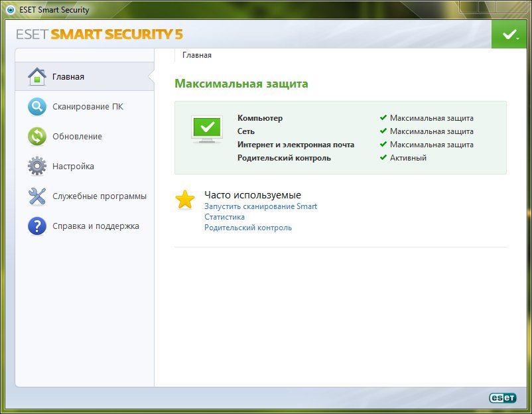Image resolution: width=532 pixels, height=414 pixels.
Task: Click the green monitor protection status icon
Action: tap(207, 129)
